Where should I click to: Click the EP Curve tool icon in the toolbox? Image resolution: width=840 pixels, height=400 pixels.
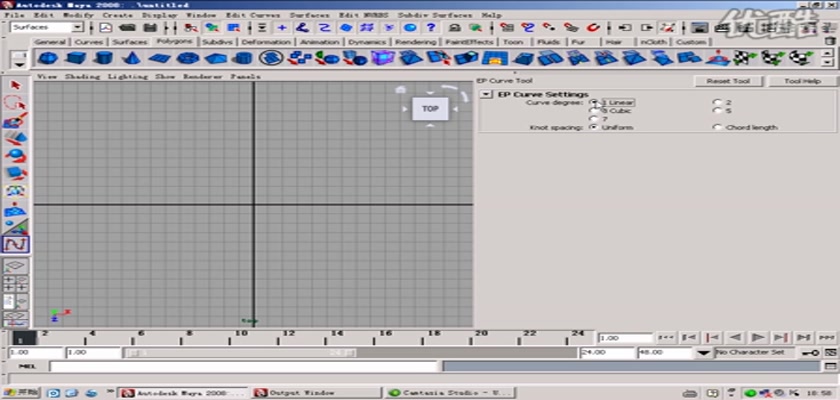[15, 244]
